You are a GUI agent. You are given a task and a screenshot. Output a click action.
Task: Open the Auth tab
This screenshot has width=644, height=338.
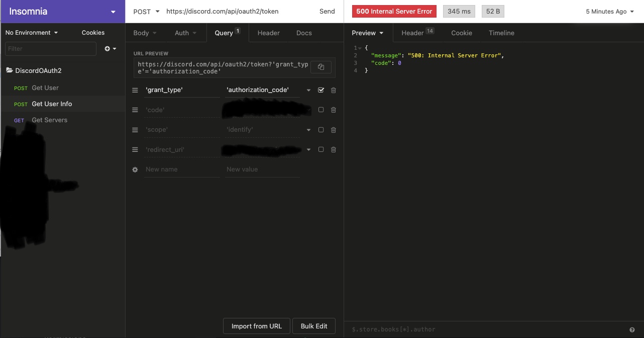click(185, 33)
